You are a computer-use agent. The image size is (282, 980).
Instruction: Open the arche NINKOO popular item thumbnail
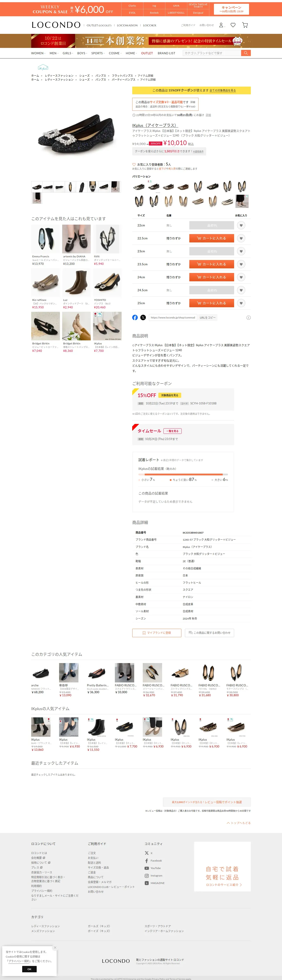tap(41, 673)
